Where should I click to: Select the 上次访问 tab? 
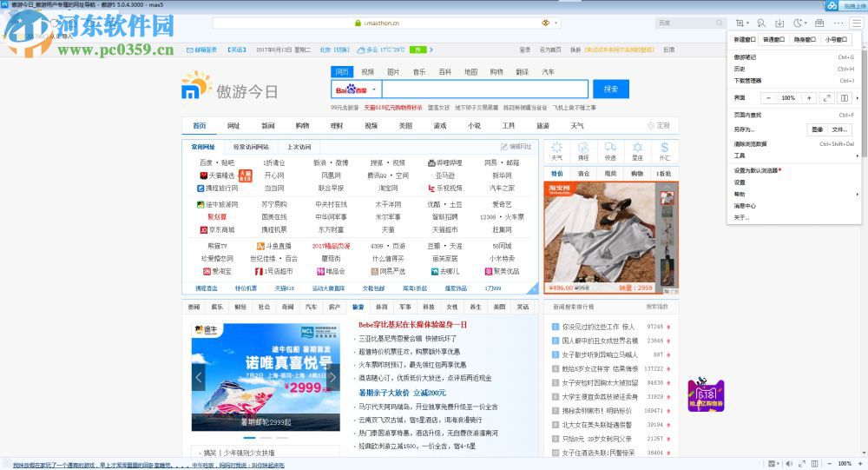(x=299, y=147)
